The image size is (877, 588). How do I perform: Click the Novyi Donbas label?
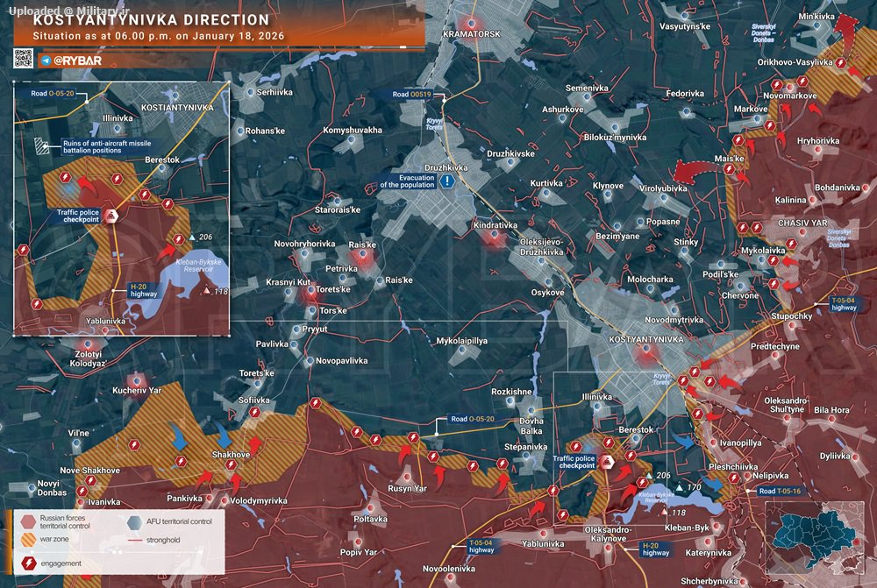(52, 488)
